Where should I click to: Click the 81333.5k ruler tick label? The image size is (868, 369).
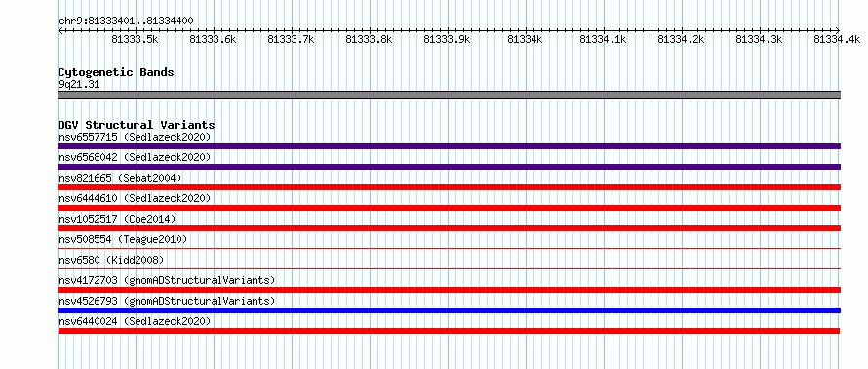[x=135, y=40]
